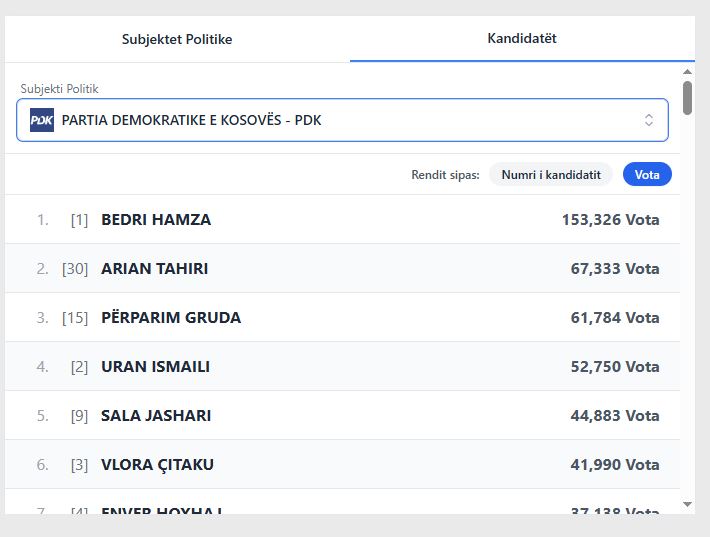Image resolution: width=710 pixels, height=537 pixels.
Task: Sort by Numri i kandidatit
Action: (x=550, y=174)
